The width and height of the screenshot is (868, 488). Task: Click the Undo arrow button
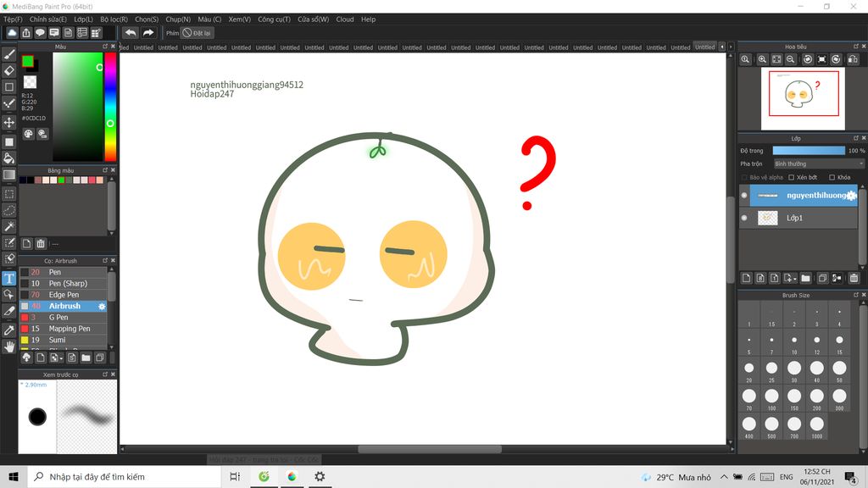130,33
